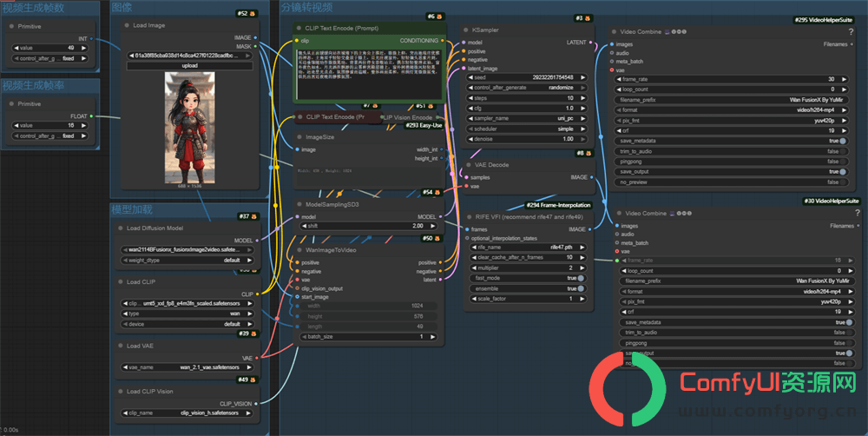Image resolution: width=868 pixels, height=436 pixels.
Task: Open help icon on #295 Video Combine node
Action: [851, 32]
